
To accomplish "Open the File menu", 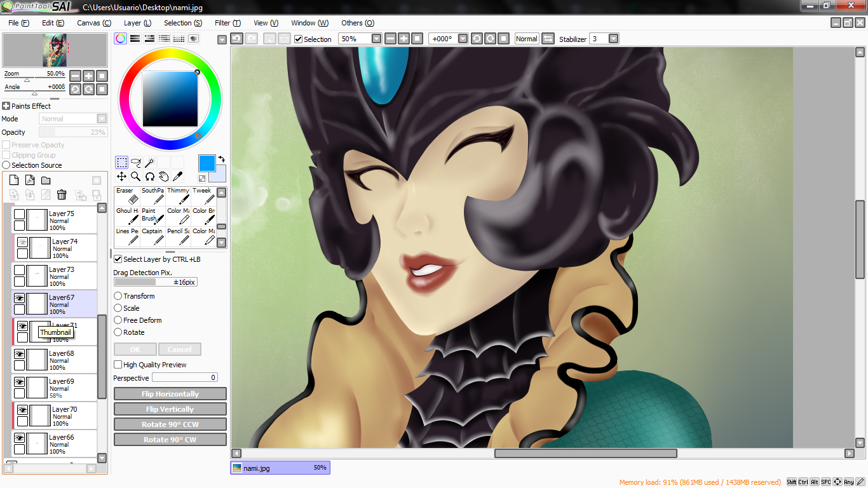I will click(19, 23).
